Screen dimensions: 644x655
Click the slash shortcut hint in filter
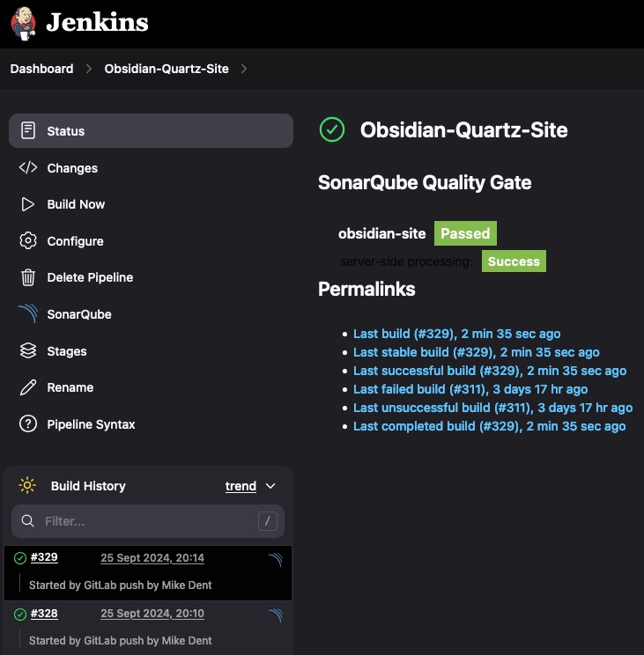point(268,521)
